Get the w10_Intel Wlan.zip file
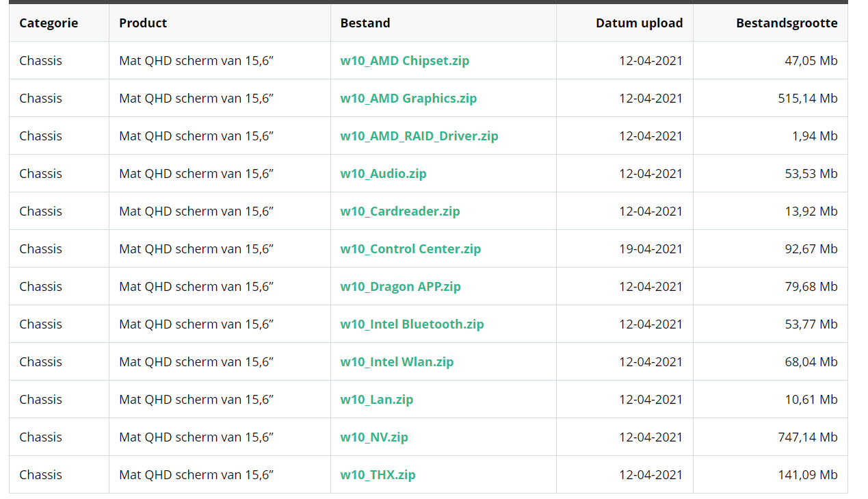 click(397, 361)
